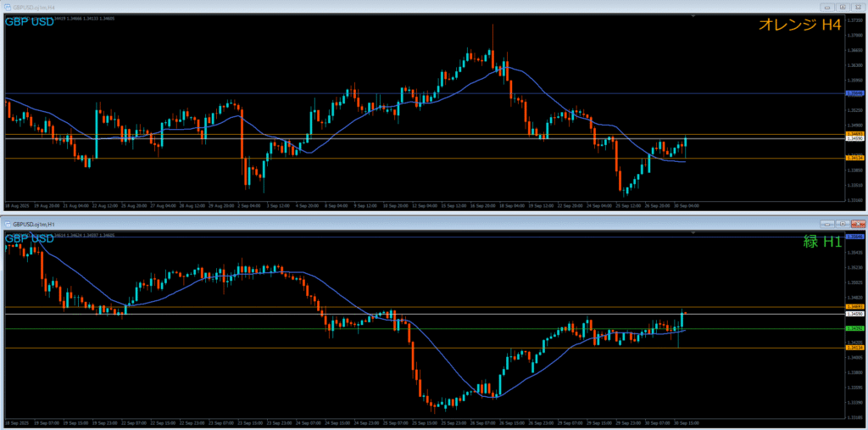Viewport: 868px width, 430px height.
Task: Click the GBP USD label in H4 chart
Action: [x=30, y=21]
